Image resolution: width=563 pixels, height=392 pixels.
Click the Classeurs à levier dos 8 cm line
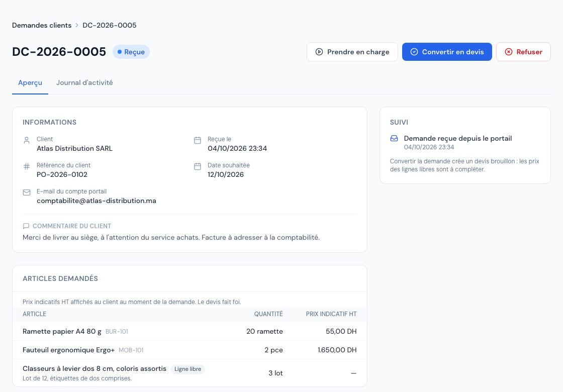tap(190, 373)
